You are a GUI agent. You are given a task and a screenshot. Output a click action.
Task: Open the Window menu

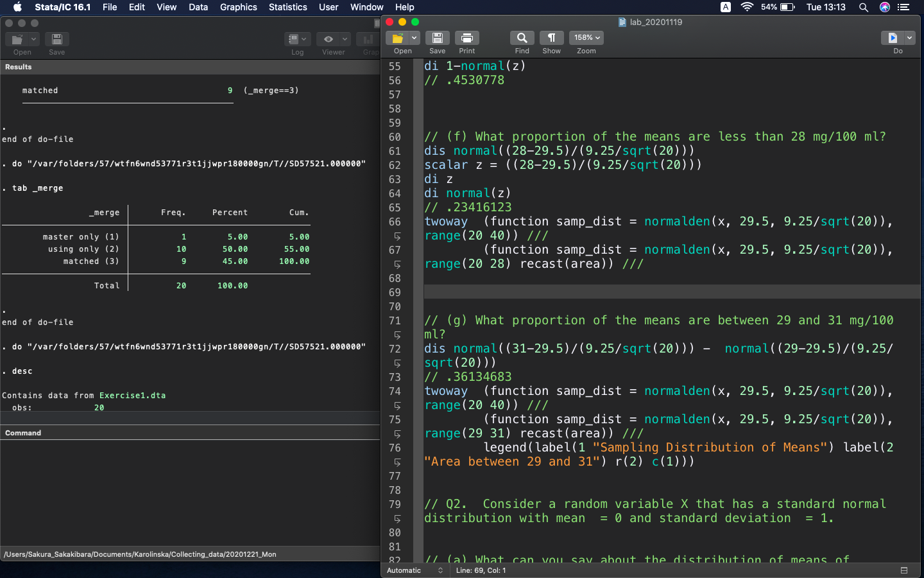[366, 7]
